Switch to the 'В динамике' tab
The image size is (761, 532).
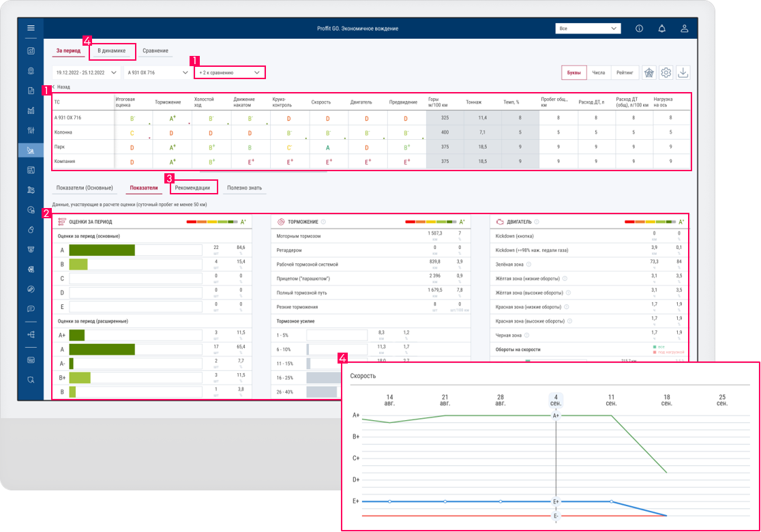tap(112, 50)
